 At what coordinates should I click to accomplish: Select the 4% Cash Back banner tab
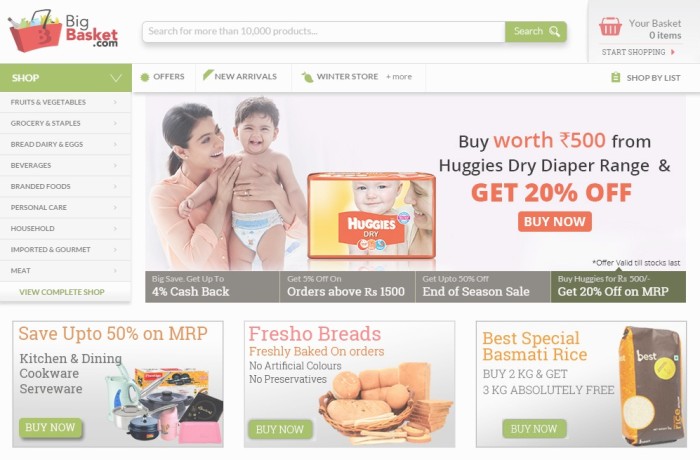(x=212, y=287)
